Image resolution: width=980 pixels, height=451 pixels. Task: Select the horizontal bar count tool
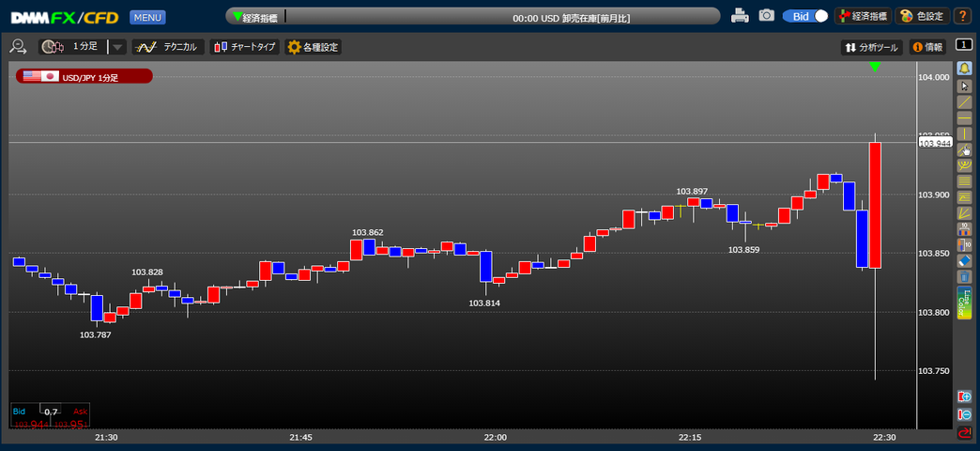tap(964, 229)
